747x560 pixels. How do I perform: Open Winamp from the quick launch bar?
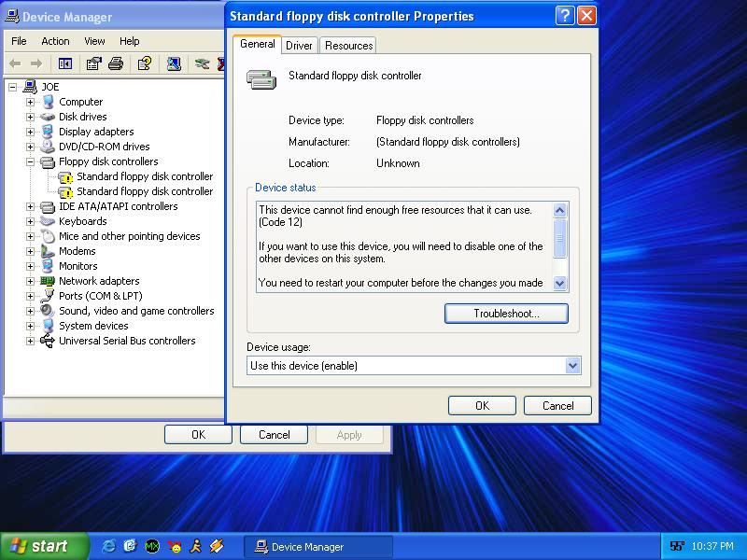[217, 547]
